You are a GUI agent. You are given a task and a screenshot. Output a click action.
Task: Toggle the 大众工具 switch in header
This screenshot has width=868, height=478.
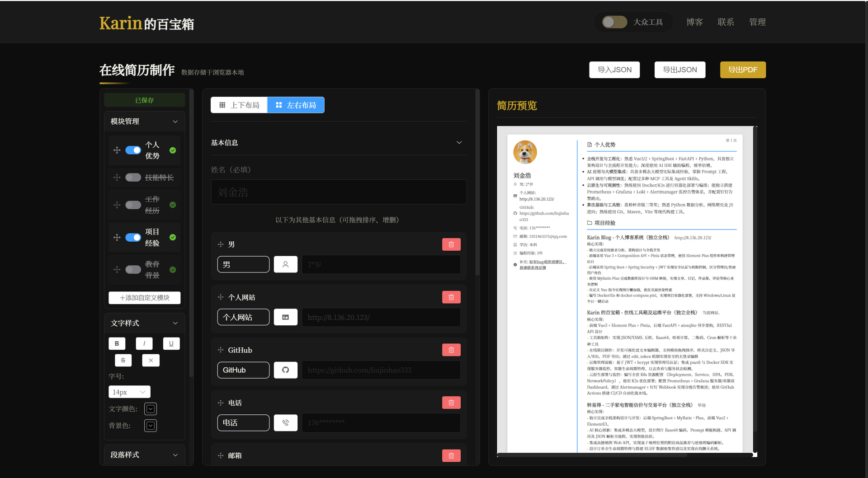614,22
